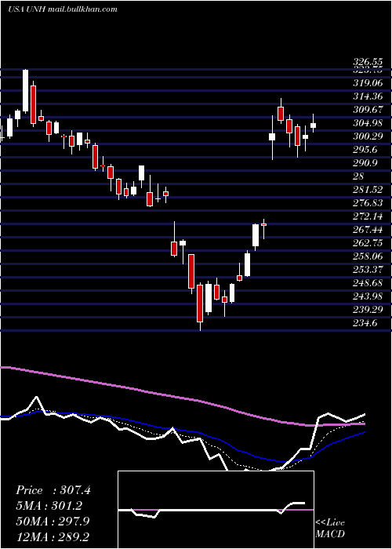Click the 'Price : 307.4' readout

(53, 490)
